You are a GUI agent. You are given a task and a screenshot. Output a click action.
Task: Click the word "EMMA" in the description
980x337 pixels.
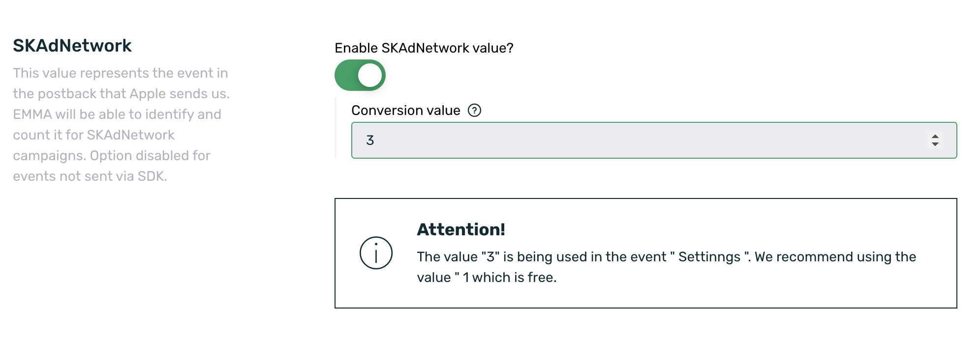32,114
